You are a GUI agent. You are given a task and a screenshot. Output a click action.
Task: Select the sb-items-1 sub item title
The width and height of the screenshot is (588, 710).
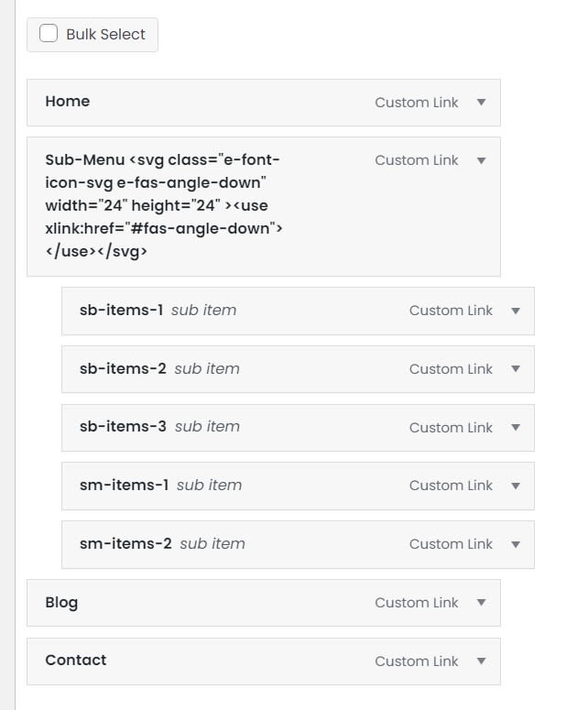pos(121,311)
